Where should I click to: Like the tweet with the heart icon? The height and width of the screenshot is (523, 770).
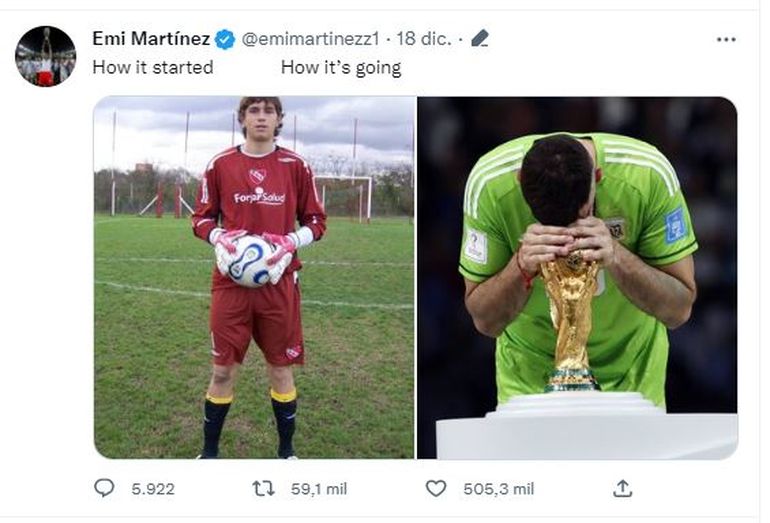435,488
